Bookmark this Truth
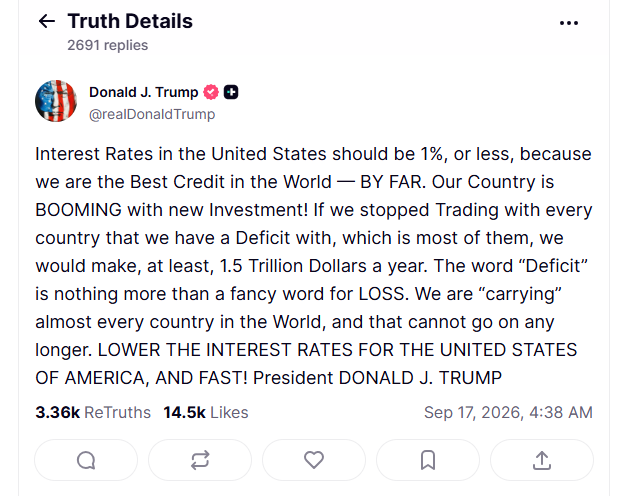The image size is (623, 496). 428,460
